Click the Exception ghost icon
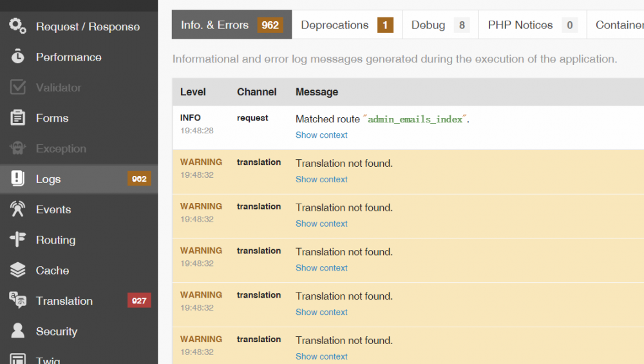644x364 pixels. 17,148
